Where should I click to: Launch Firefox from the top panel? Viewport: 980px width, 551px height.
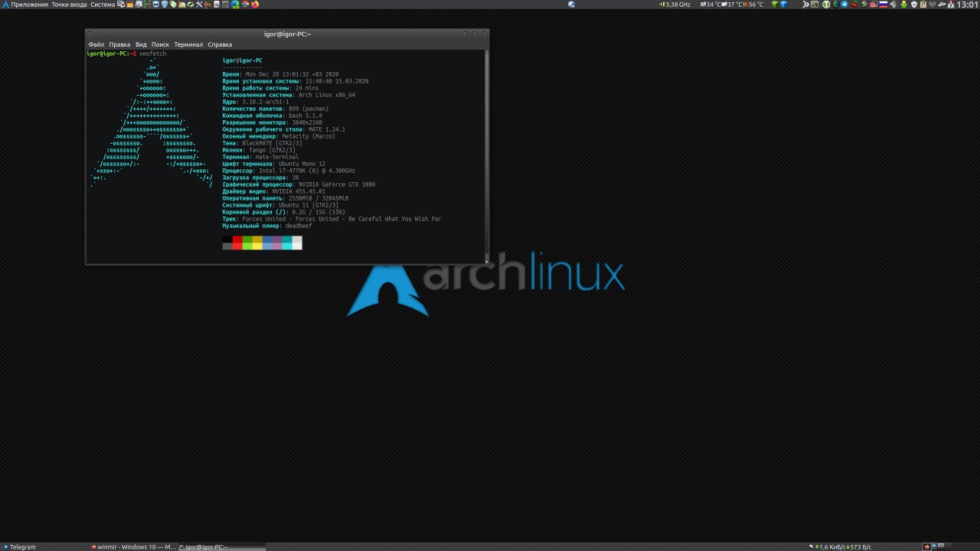[x=255, y=5]
